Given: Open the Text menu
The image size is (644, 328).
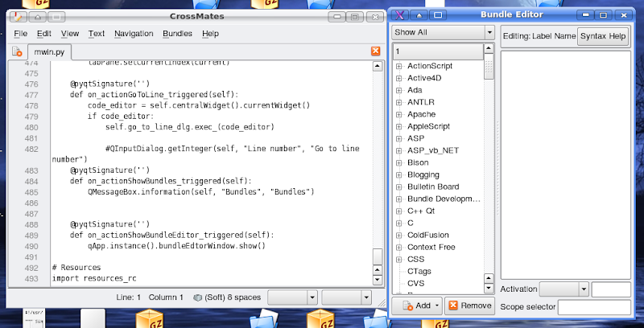Looking at the screenshot, I should coord(97,34).
